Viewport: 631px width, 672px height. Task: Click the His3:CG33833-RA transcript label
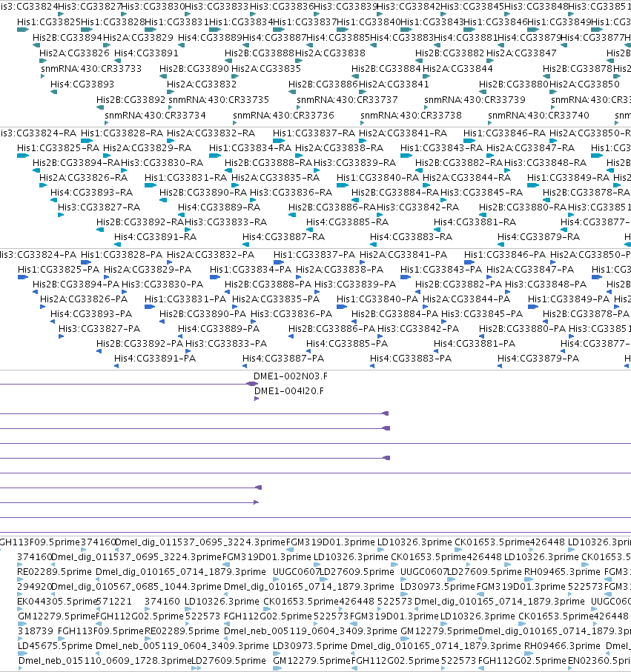(x=226, y=222)
